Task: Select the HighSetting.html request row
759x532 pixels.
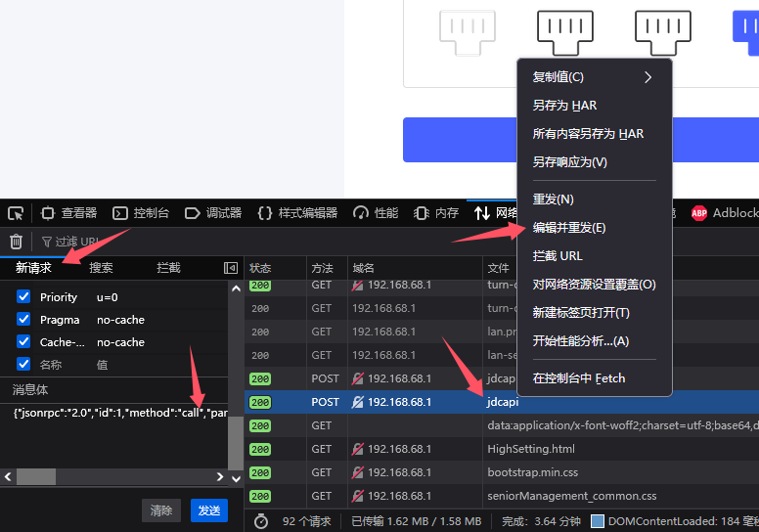Action: (502, 449)
